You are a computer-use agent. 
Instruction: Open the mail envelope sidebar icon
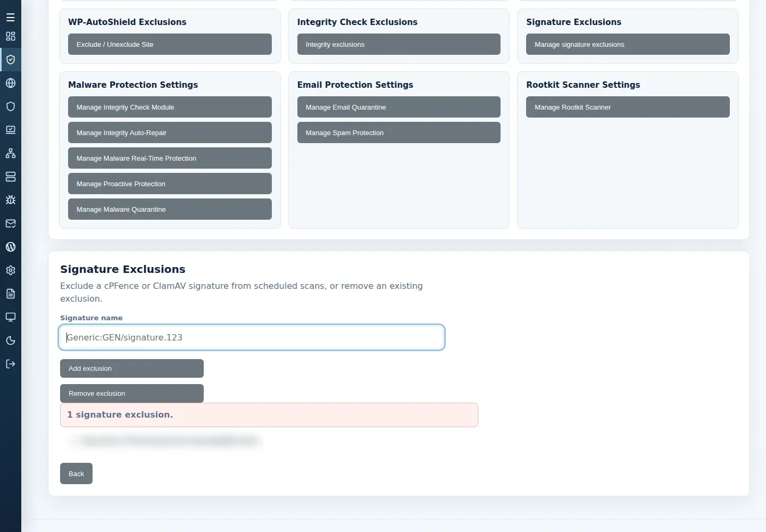[11, 223]
